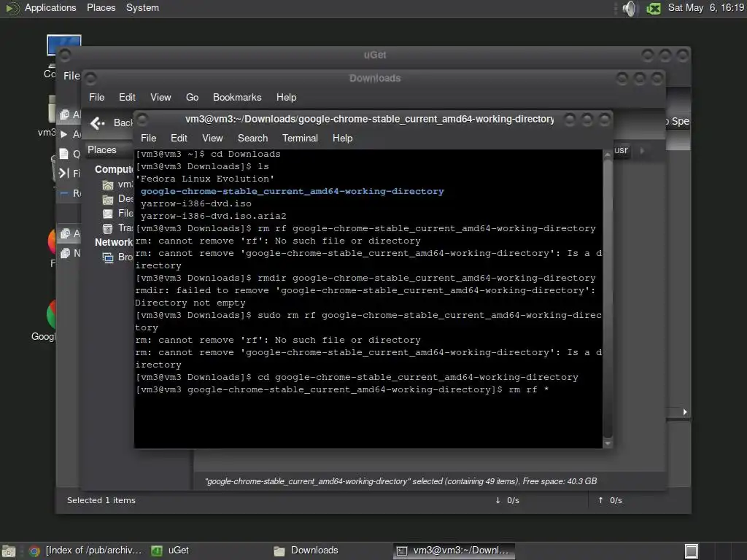Open Bookmarks menu in the Downloads window
Image resolution: width=747 pixels, height=560 pixels.
pyautogui.click(x=237, y=97)
